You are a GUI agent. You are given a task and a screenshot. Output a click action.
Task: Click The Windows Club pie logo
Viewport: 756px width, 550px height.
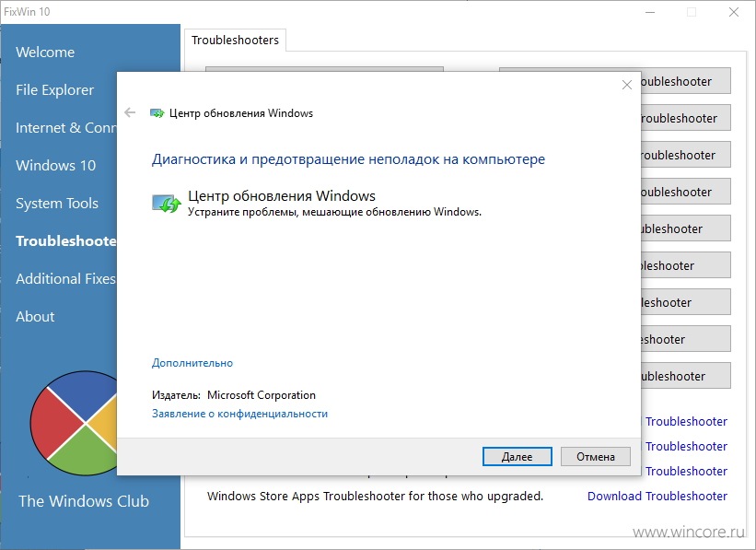tap(74, 423)
